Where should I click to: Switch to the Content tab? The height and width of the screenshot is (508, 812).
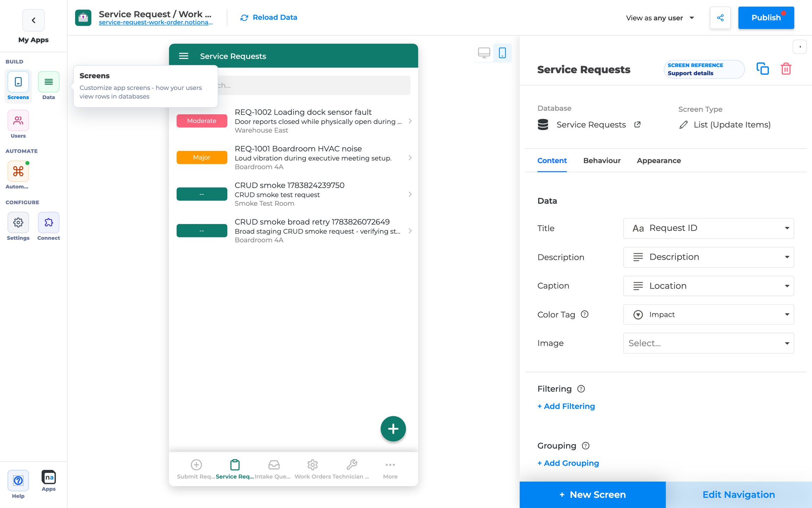click(552, 161)
